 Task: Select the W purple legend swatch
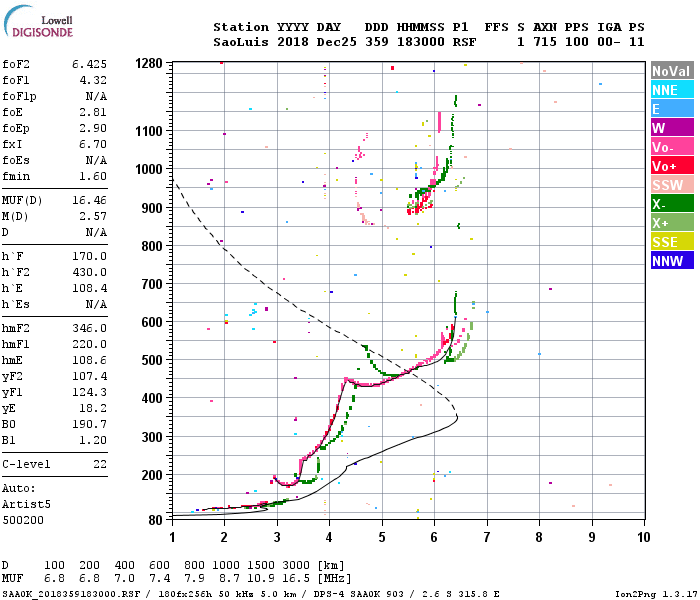pyautogui.click(x=672, y=128)
